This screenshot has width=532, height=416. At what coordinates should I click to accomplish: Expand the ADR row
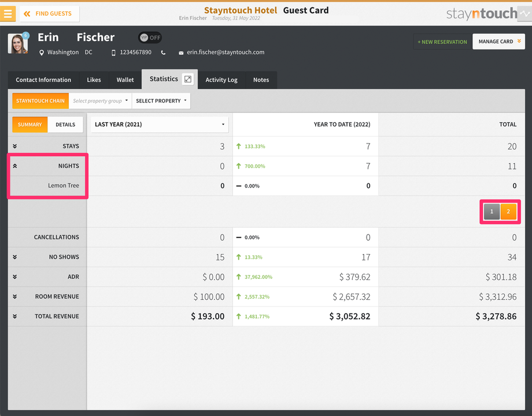click(x=15, y=277)
